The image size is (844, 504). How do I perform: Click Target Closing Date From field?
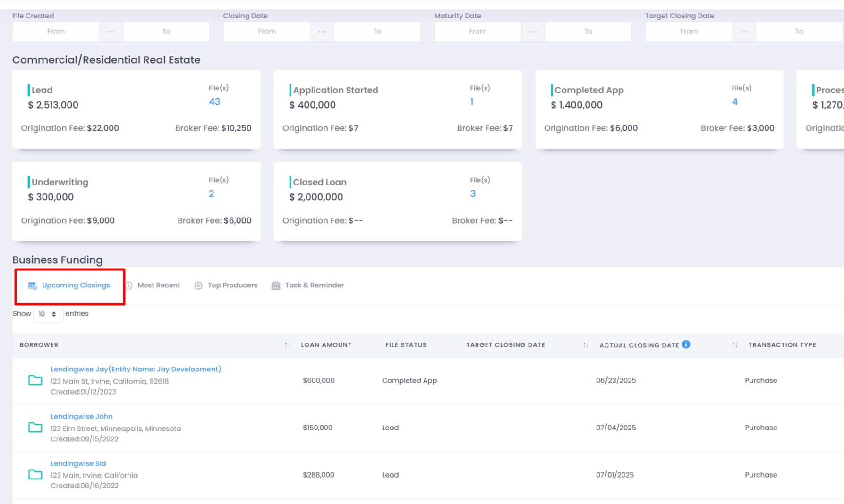coord(689,31)
